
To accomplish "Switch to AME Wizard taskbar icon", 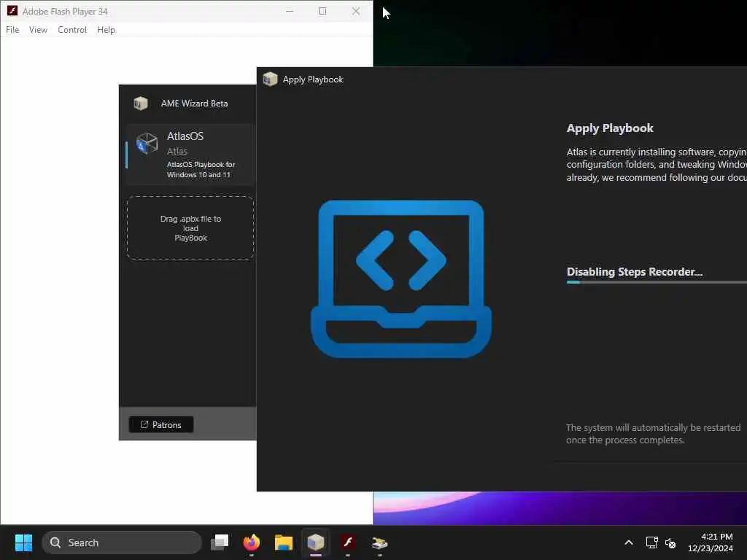I will coord(315,542).
